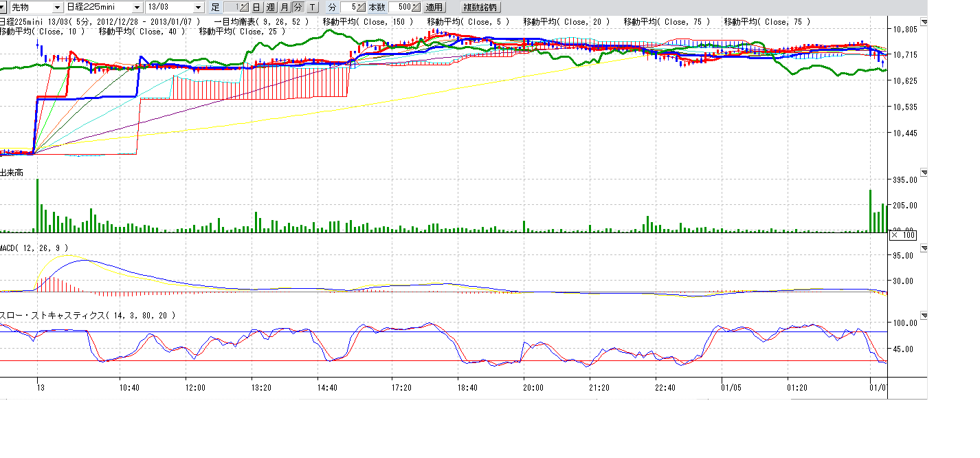Open the 先物 product type dropdown
Image resolution: width=980 pixels, height=458 pixels.
pos(56,7)
